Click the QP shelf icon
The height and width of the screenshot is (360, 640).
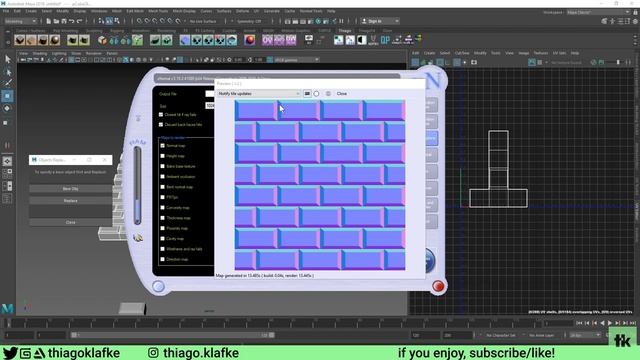[x=385, y=40]
